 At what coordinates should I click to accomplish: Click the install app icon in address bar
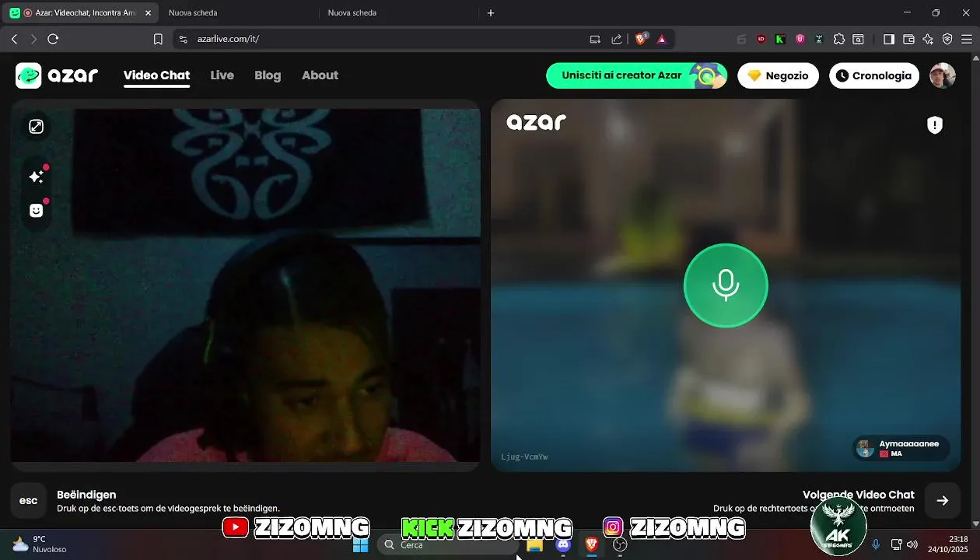pyautogui.click(x=595, y=39)
